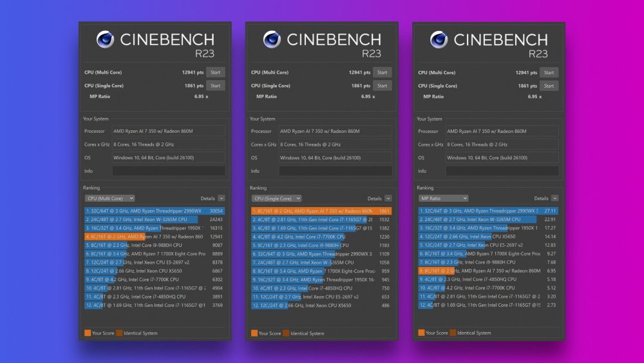This screenshot has width=644, height=363.
Task: Open the 'CPU (Multi Core)' ranking dropdown
Action: pyautogui.click(x=110, y=199)
